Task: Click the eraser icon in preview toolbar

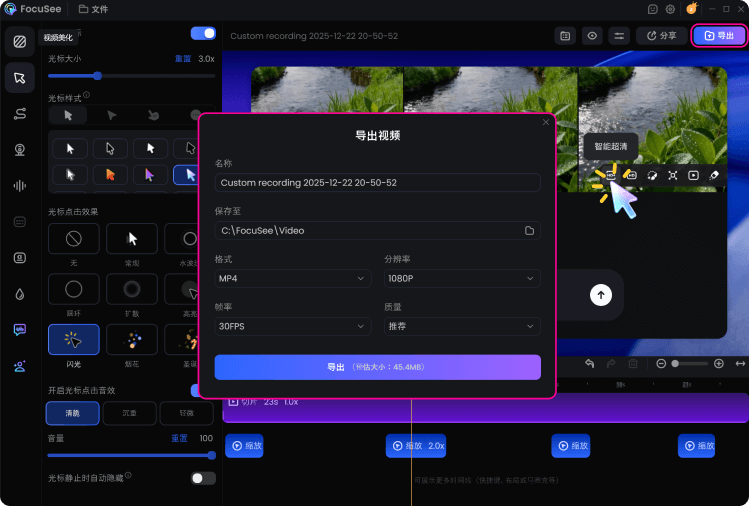Action: pyautogui.click(x=714, y=175)
